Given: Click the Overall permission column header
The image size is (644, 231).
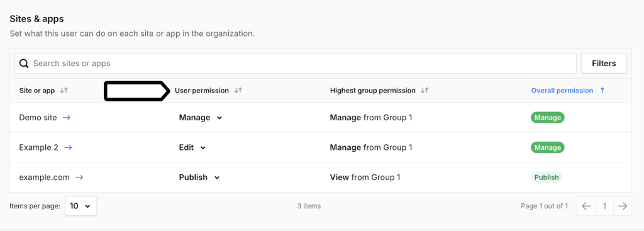Looking at the screenshot, I should (x=562, y=91).
